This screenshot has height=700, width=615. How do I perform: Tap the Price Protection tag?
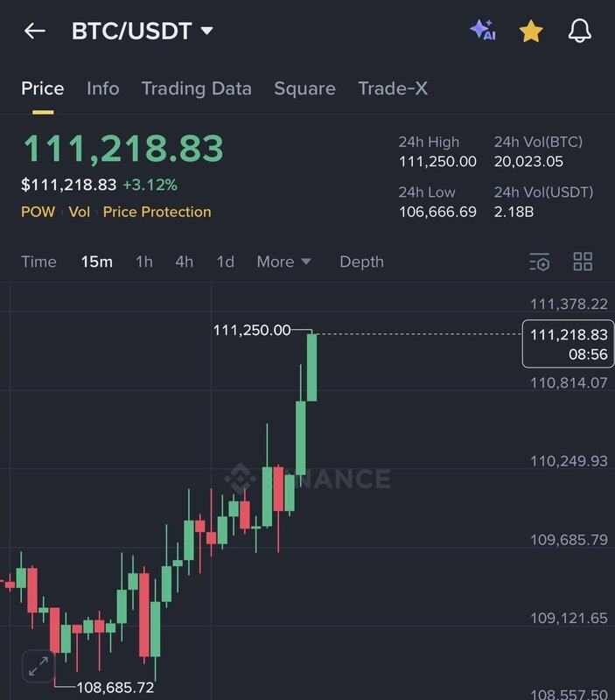157,212
